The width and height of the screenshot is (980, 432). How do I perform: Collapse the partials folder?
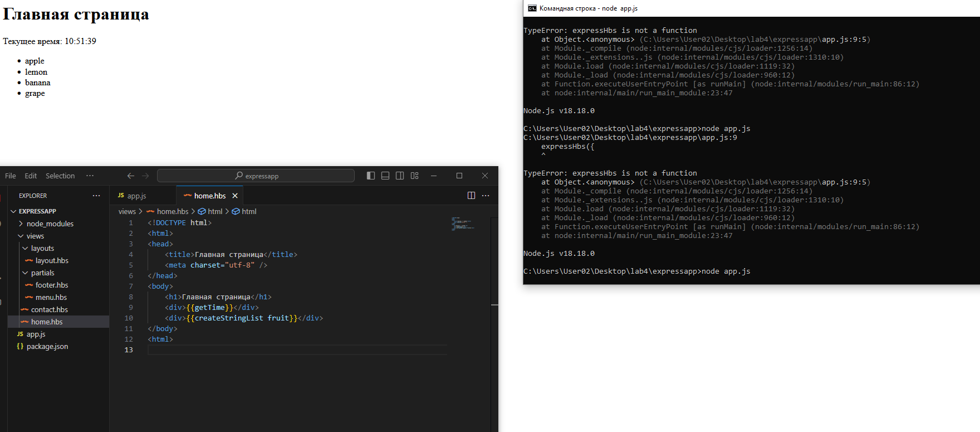pyautogui.click(x=42, y=273)
